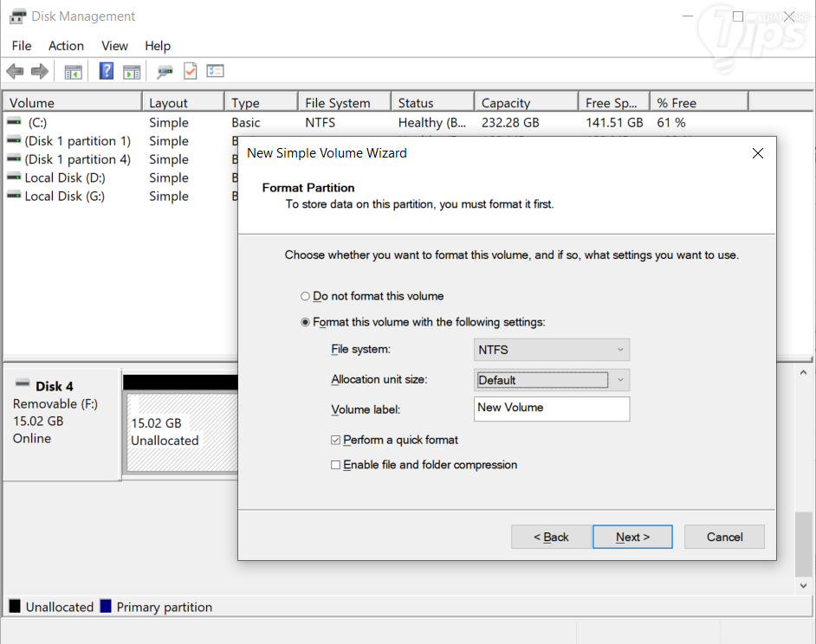
Task: Click the drive icon beside Disk 1 partition 4
Action: (x=14, y=158)
